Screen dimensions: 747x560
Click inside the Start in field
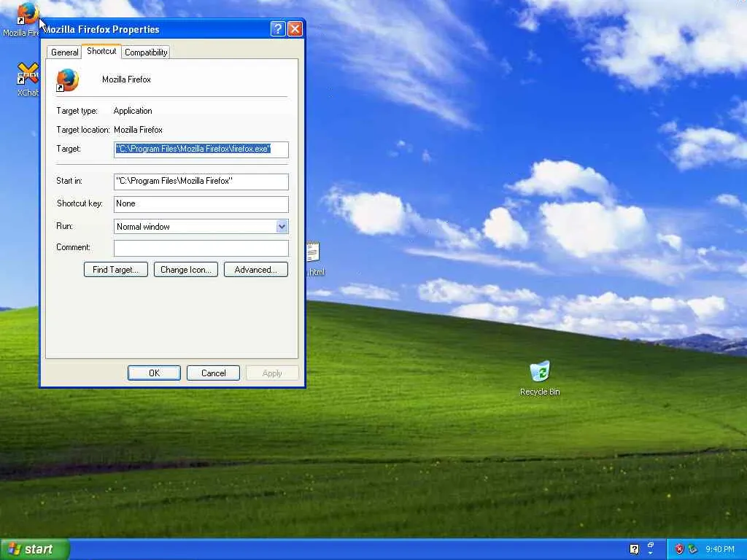(201, 182)
